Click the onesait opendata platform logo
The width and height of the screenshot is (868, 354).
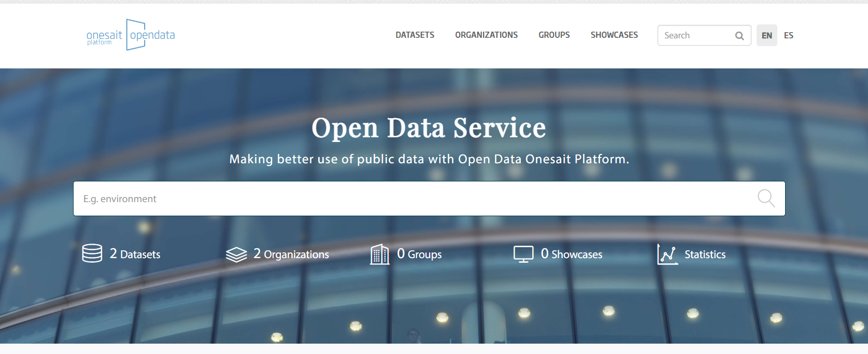pos(131,35)
